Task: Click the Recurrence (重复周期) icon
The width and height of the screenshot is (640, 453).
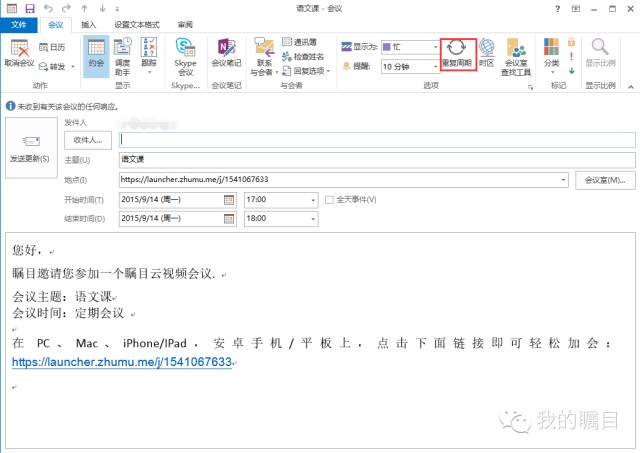Action: pyautogui.click(x=456, y=48)
